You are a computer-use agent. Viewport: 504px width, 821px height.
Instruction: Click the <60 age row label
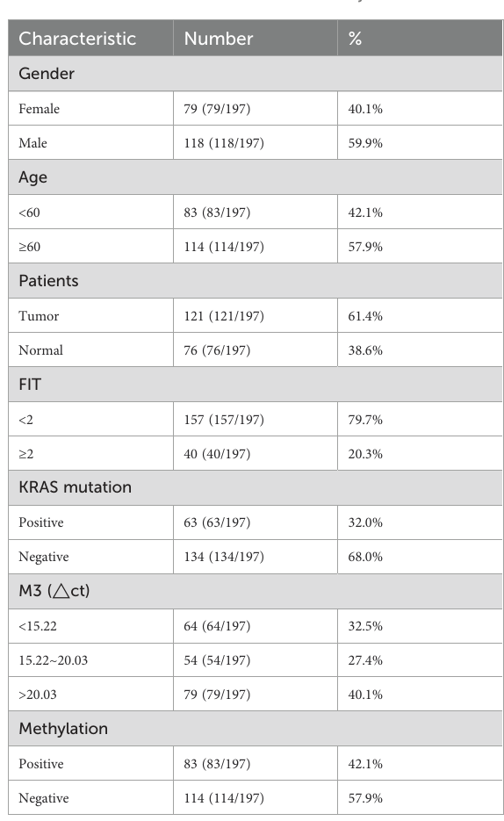29,212
